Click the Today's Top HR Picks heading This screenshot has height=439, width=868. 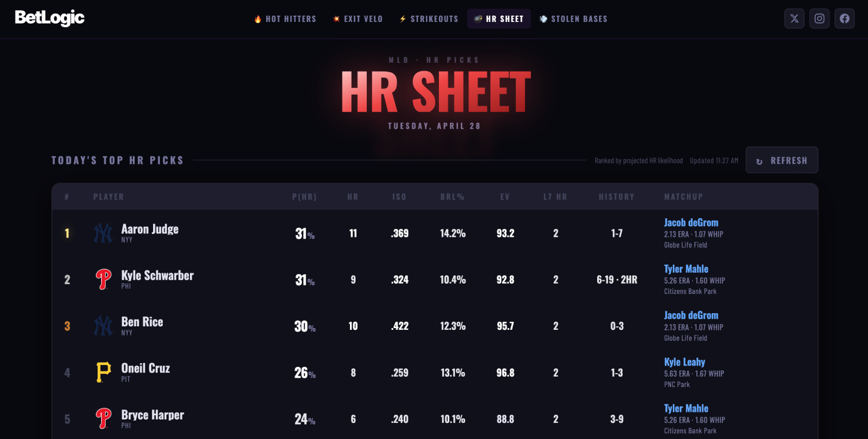coord(118,160)
